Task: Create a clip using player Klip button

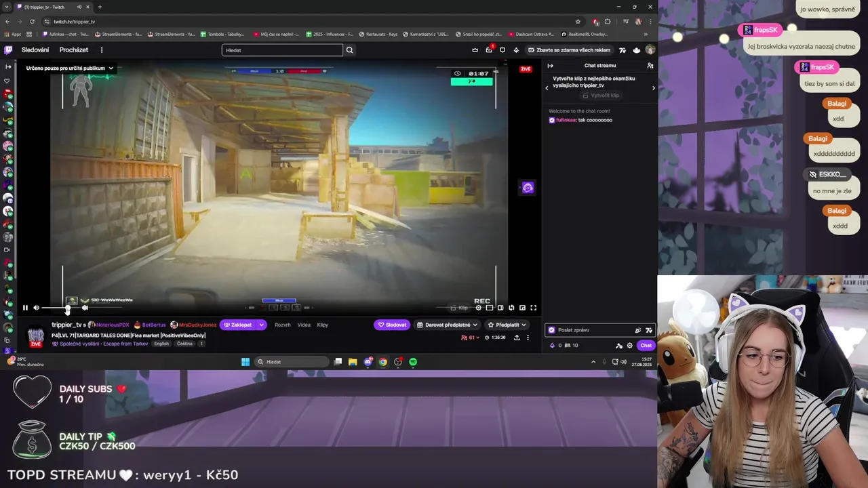Action: 460,308
